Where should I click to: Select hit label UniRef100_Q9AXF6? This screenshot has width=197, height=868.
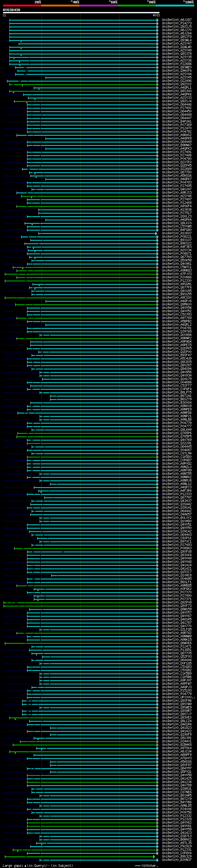pyautogui.click(x=177, y=71)
